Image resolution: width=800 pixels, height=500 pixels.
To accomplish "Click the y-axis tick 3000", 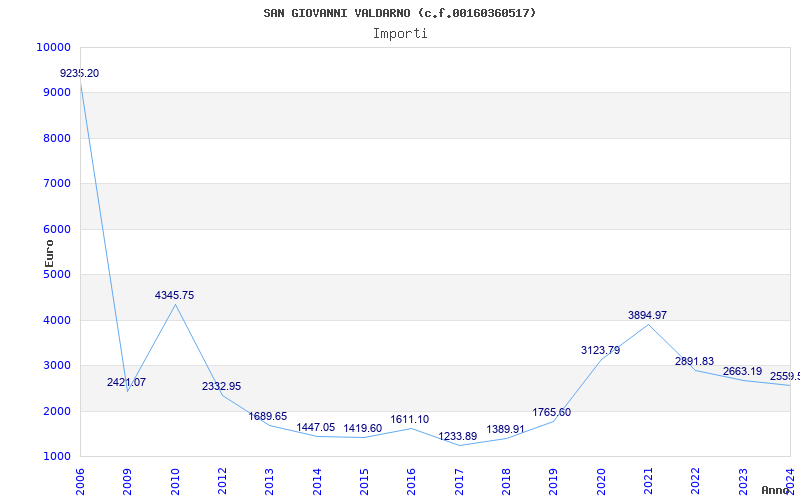I will tap(57, 365).
